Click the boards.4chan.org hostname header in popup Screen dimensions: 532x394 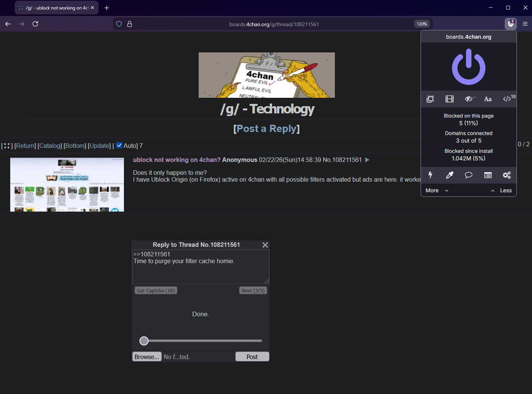click(469, 37)
